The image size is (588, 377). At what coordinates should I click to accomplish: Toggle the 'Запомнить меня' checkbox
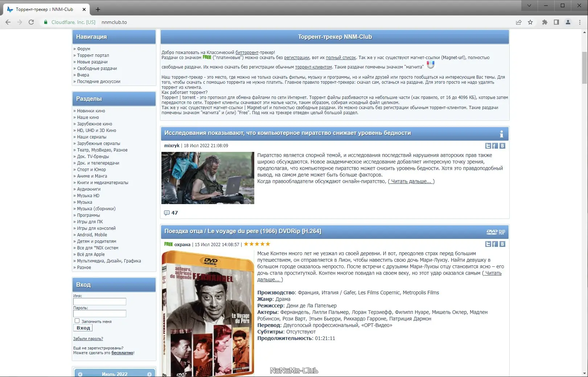(x=77, y=321)
